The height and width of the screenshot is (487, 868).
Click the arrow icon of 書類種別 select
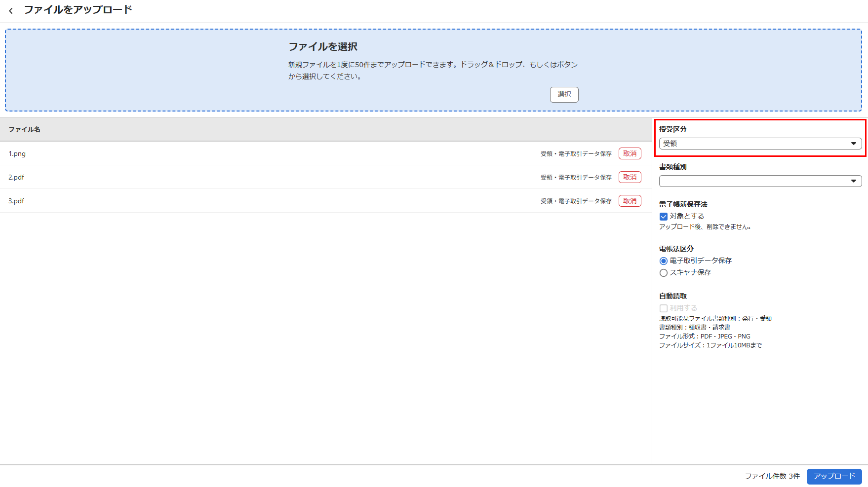(854, 181)
